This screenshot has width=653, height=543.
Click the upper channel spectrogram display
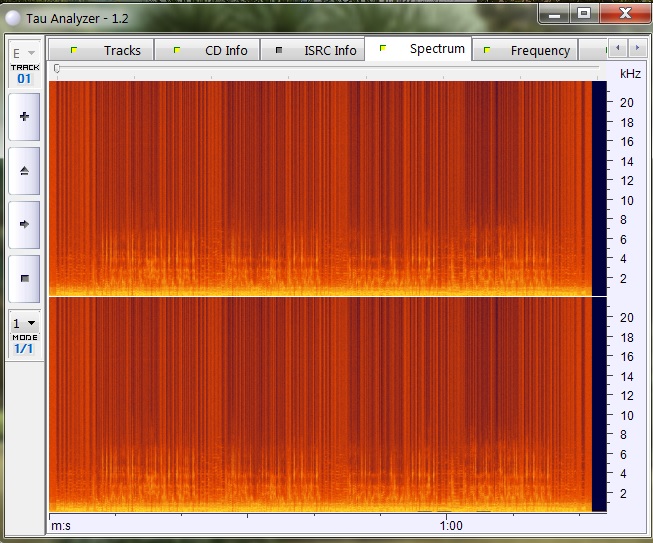click(320, 187)
